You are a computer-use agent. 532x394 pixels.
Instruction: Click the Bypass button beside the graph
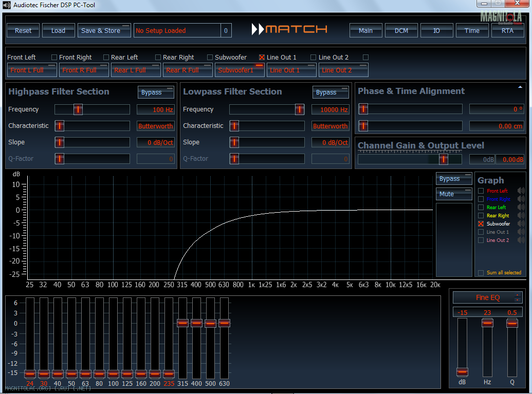[x=454, y=179]
